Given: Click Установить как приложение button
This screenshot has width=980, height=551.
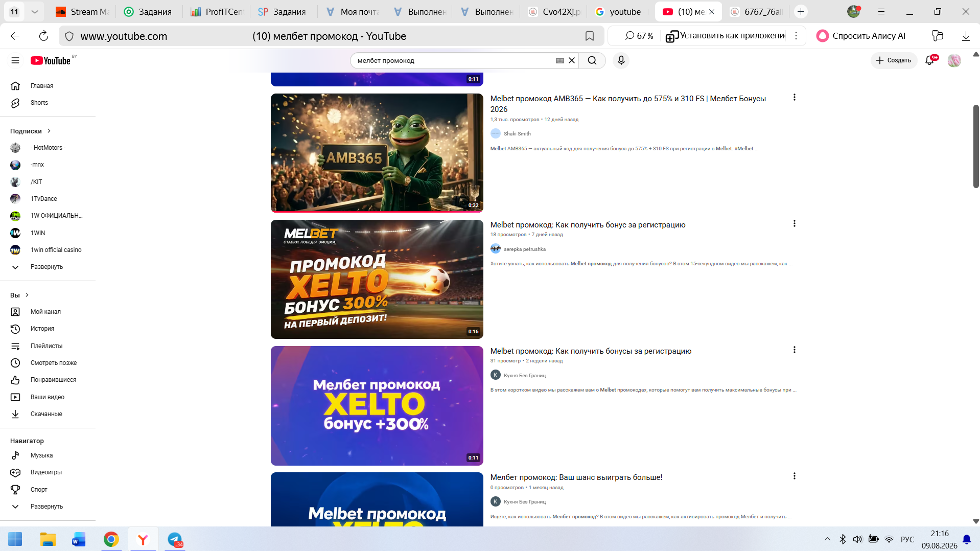Looking at the screenshot, I should point(726,36).
